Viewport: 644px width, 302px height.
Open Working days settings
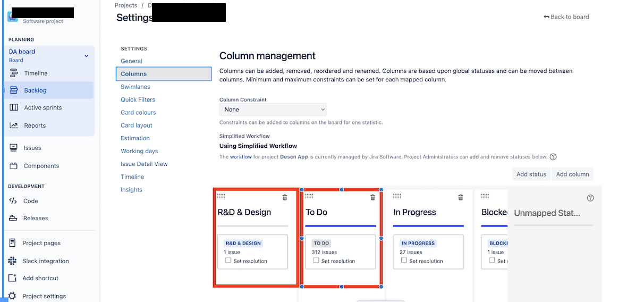coord(139,151)
